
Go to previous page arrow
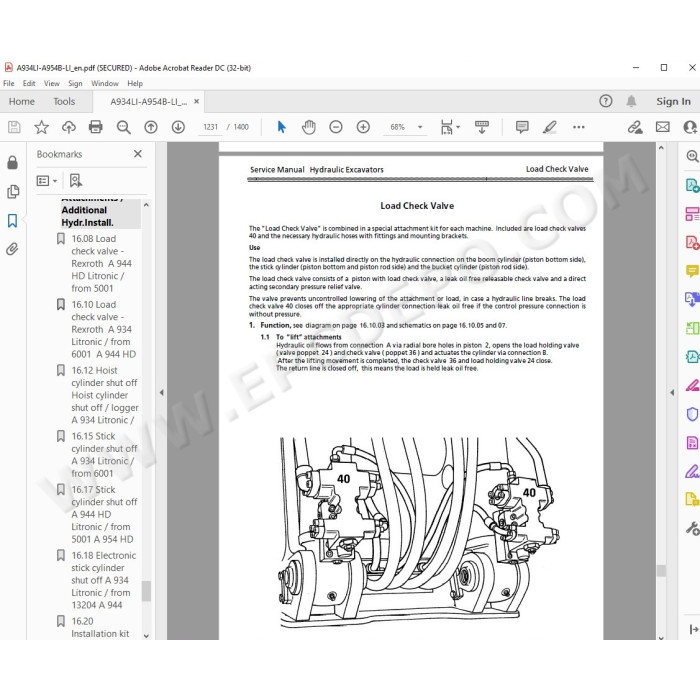pos(151,127)
